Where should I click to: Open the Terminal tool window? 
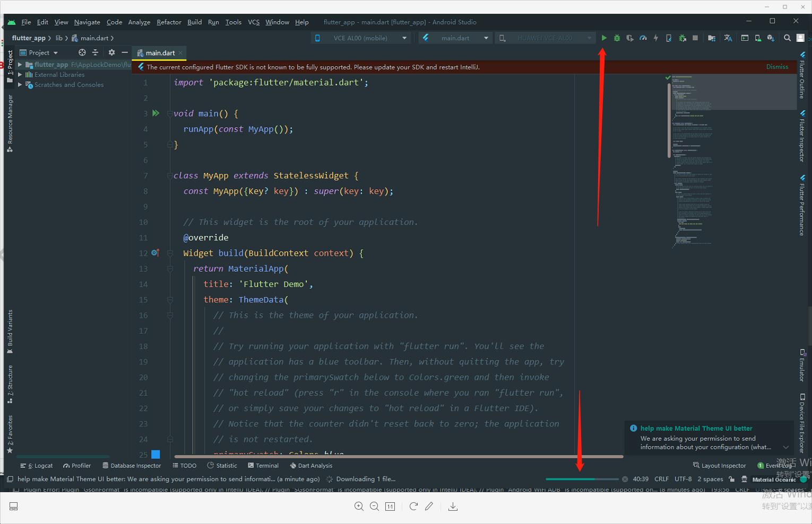pyautogui.click(x=263, y=466)
